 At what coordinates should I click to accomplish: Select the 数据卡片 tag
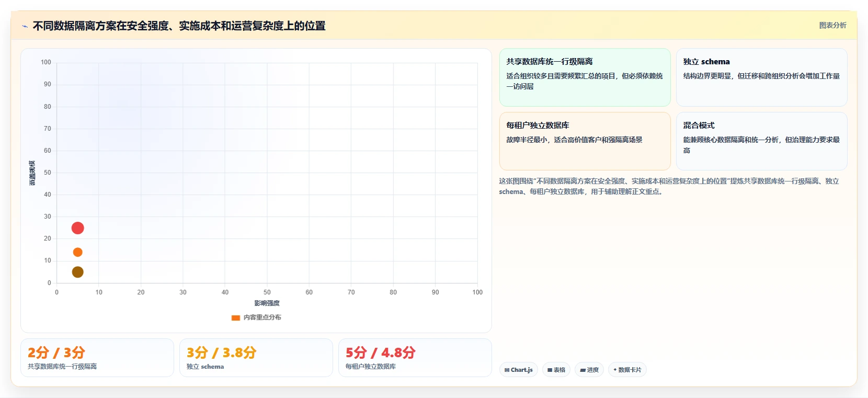627,370
